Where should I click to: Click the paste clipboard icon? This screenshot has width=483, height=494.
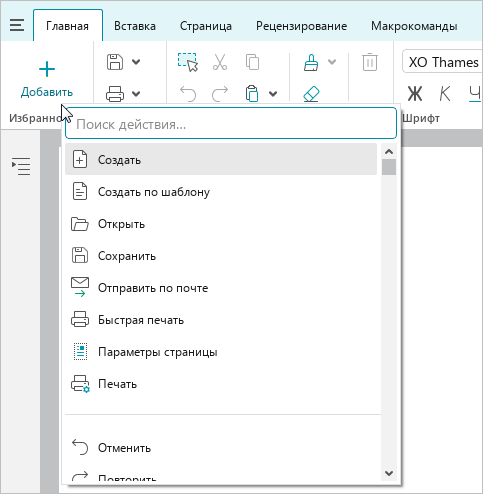pos(252,94)
